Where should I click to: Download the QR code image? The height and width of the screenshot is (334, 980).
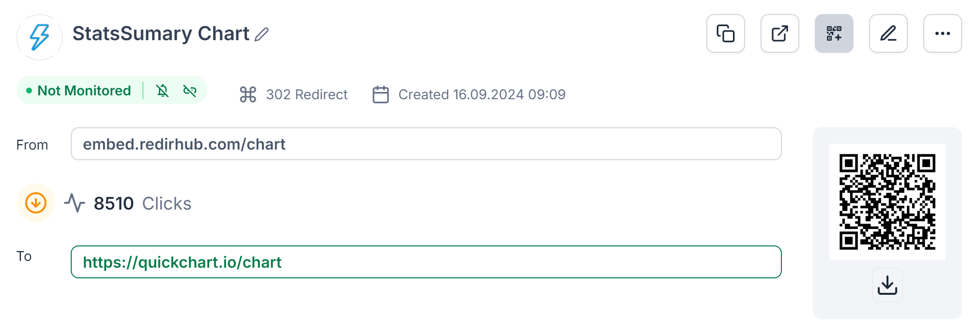[887, 285]
